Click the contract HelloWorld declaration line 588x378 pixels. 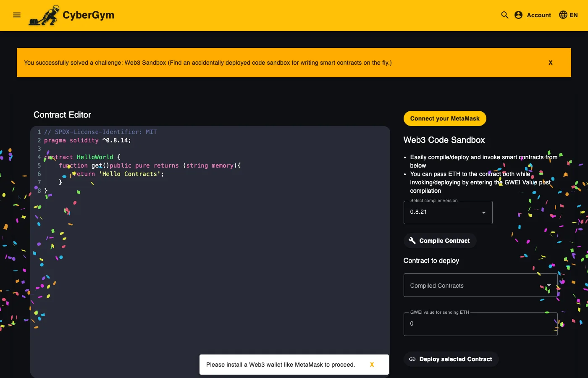coord(82,157)
